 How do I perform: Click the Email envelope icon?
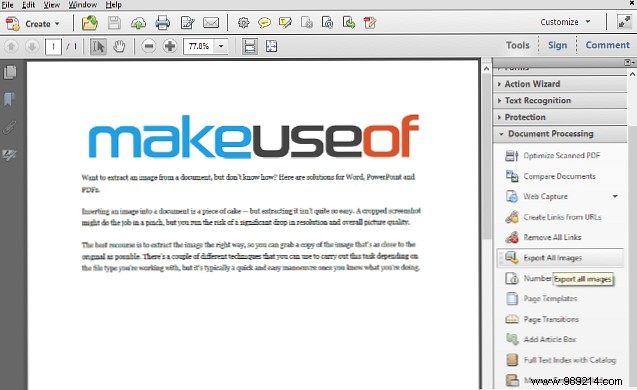coord(211,23)
